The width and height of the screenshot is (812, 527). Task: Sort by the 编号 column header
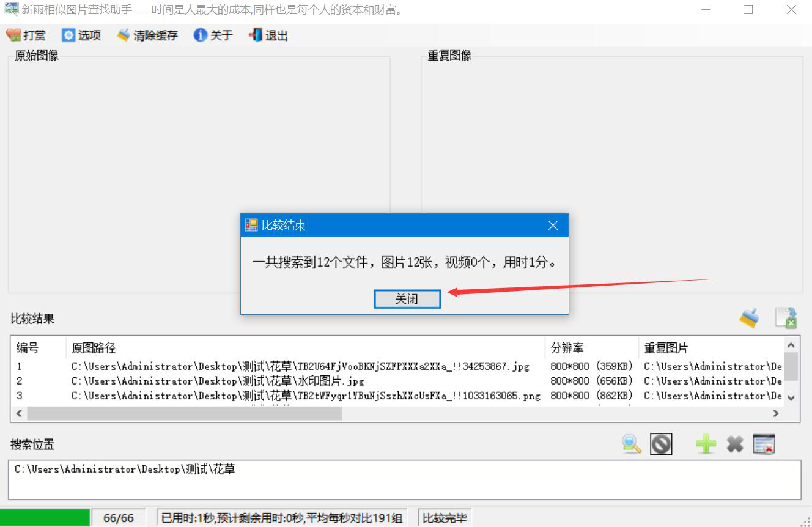click(x=39, y=348)
